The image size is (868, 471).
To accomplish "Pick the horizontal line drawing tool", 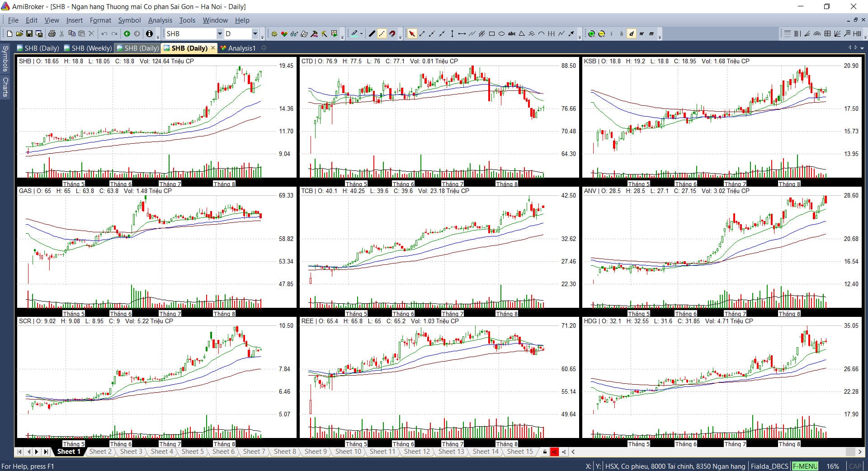I will [x=462, y=34].
